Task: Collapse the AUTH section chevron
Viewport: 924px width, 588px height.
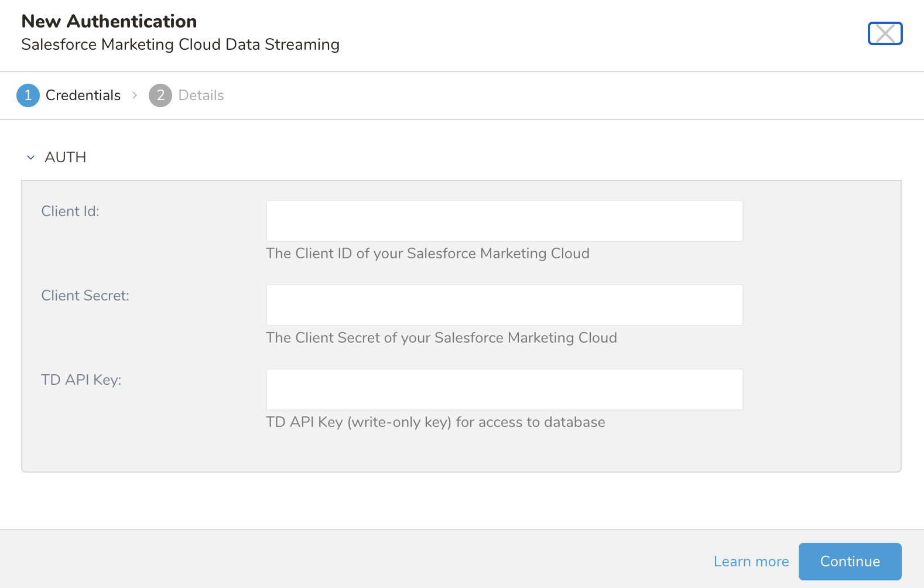Action: 31,158
